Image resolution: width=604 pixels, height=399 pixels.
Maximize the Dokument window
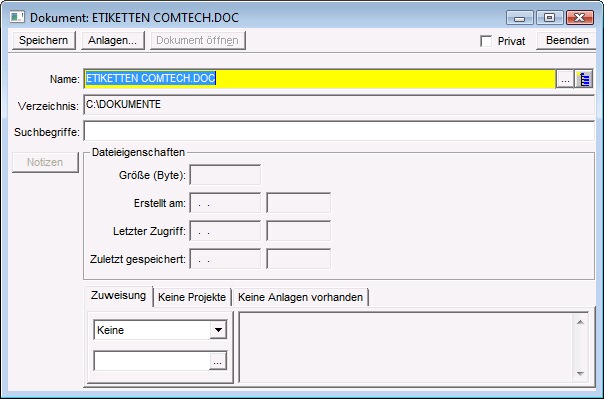[550, 17]
